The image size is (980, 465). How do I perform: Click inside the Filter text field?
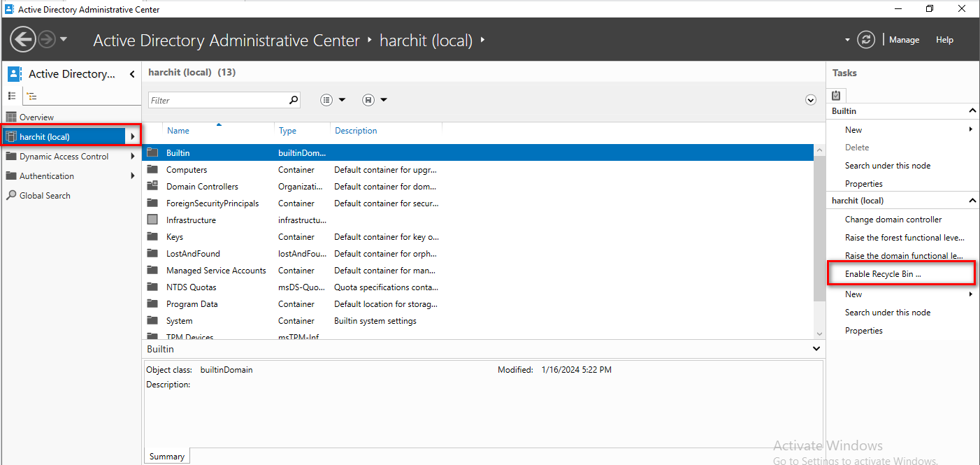(x=217, y=100)
